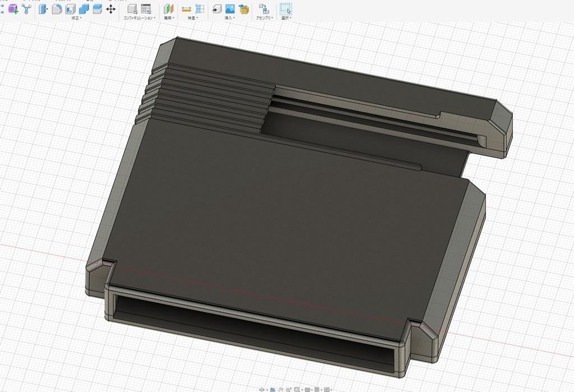Click the grid settings icon
This screenshot has height=392, width=574.
(x=317, y=389)
